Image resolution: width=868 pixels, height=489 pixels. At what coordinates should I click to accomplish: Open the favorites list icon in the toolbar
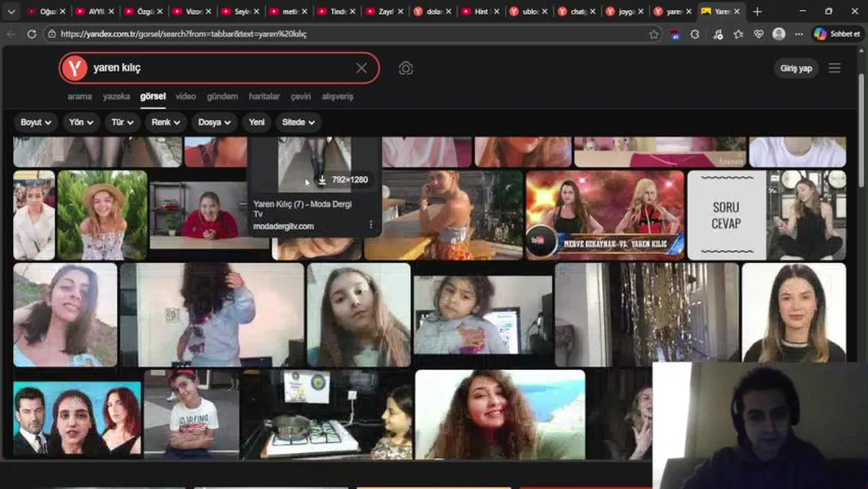point(738,34)
